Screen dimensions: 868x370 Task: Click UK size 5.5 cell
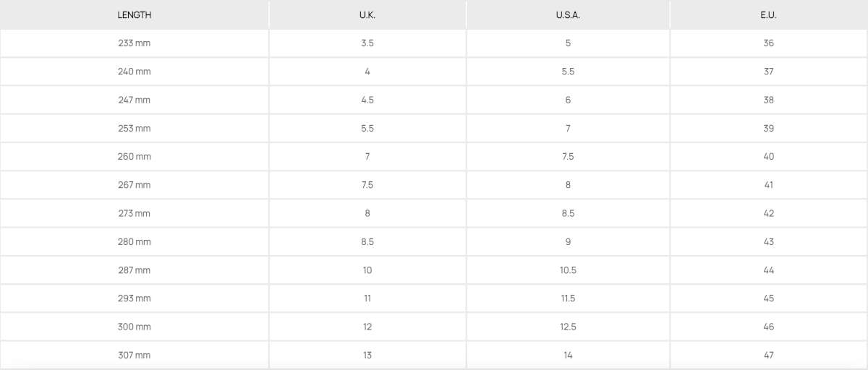[x=367, y=129]
